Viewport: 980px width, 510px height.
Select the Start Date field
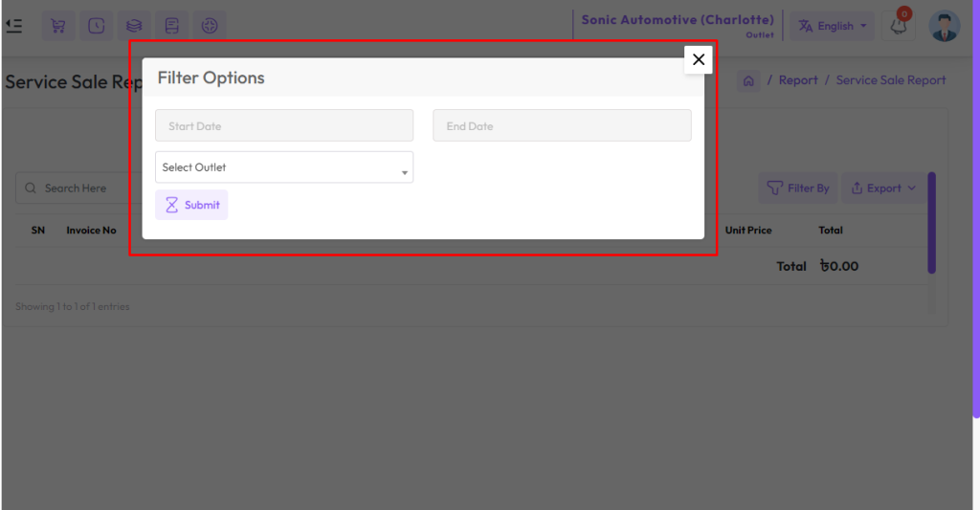click(x=284, y=125)
